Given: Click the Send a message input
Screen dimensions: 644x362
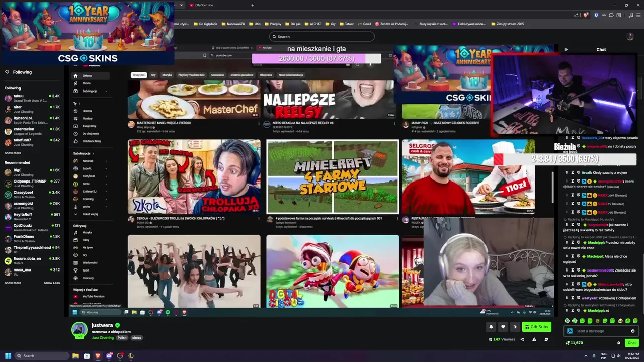Looking at the screenshot, I should (601, 331).
